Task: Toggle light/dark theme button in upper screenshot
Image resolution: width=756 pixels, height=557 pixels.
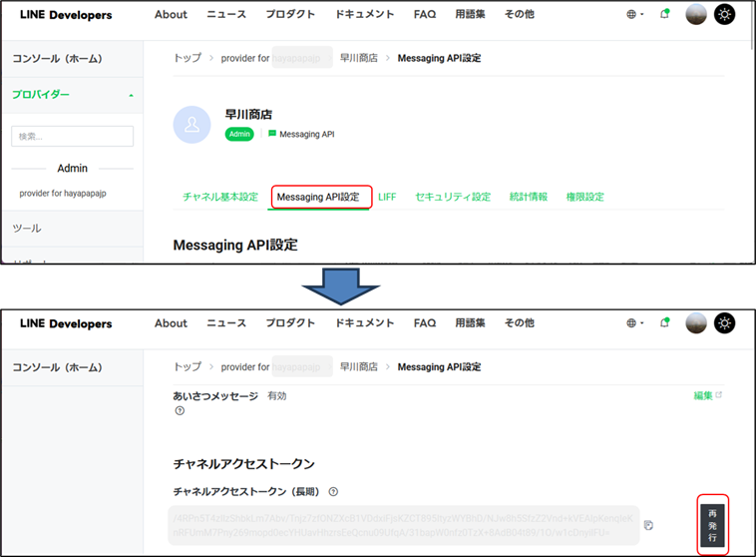Action: (724, 15)
